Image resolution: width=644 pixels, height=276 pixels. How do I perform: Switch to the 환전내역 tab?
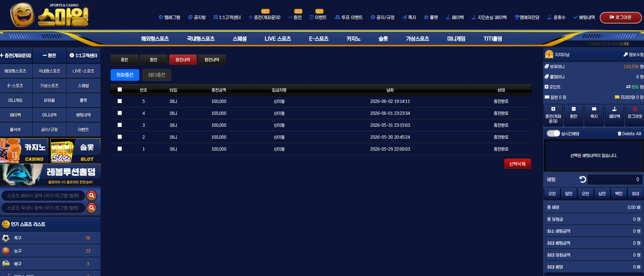pyautogui.click(x=212, y=60)
